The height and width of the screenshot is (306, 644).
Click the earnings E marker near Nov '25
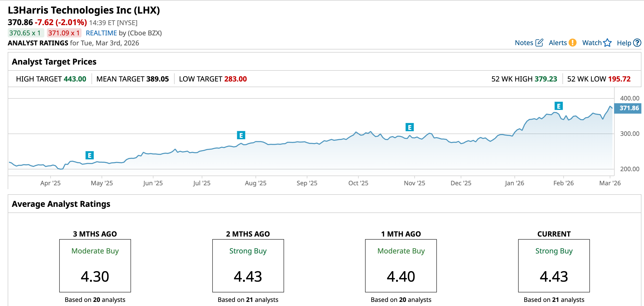coord(409,127)
